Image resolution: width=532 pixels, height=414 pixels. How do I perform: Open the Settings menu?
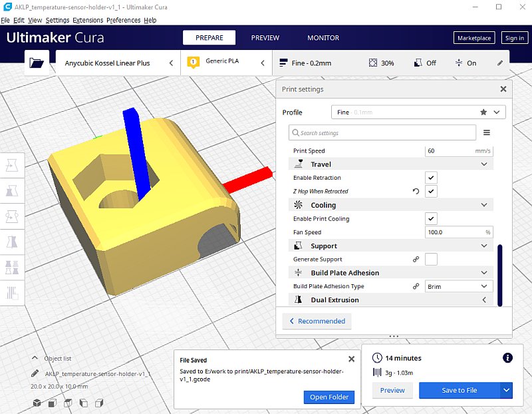57,20
